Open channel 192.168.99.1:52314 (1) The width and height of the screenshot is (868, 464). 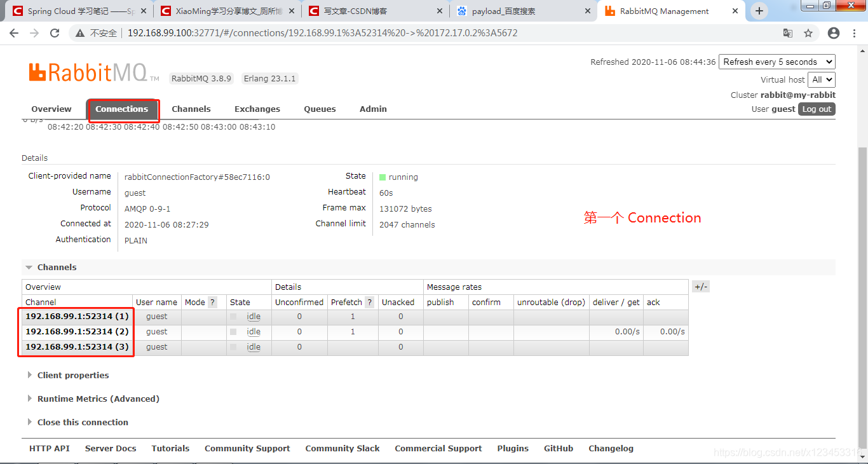tap(77, 316)
